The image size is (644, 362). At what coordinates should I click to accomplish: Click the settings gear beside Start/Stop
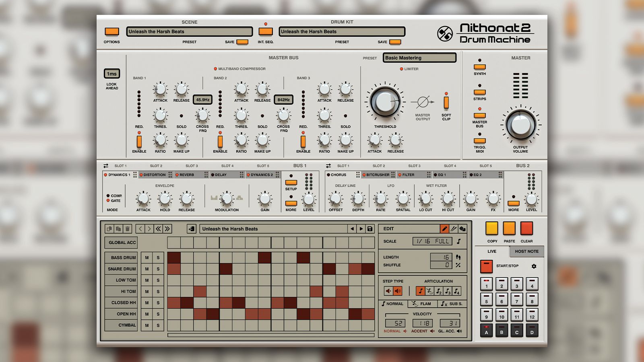click(x=534, y=266)
